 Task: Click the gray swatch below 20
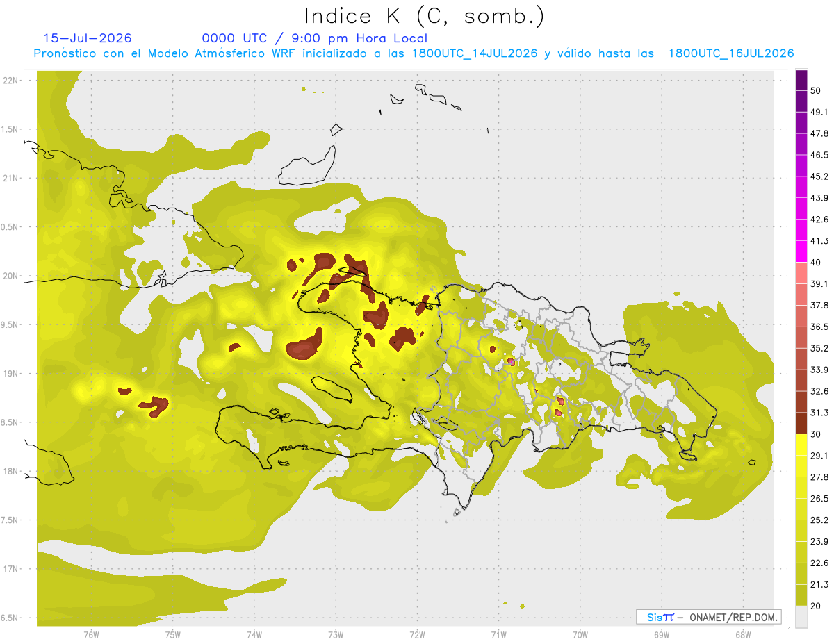click(x=801, y=617)
